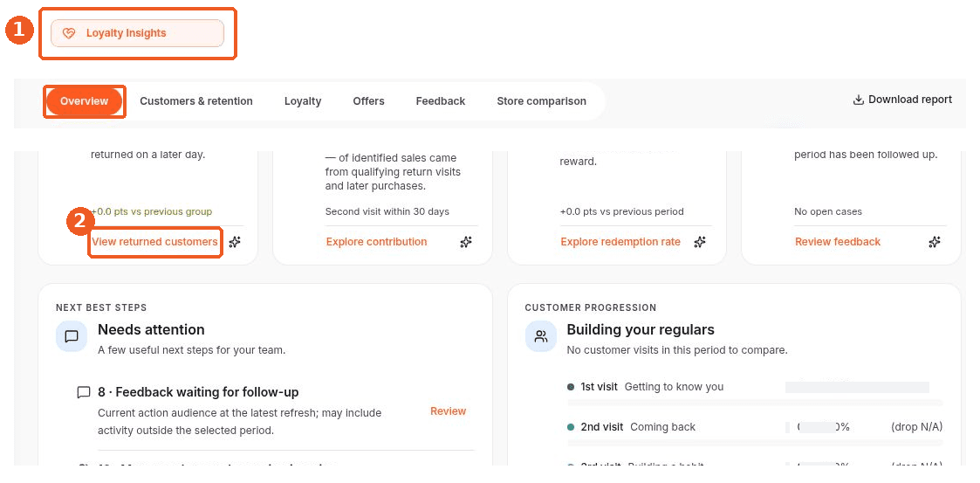The height and width of the screenshot is (483, 980).
Task: Click the heart icon in Loyalty Insights
Action: [69, 33]
